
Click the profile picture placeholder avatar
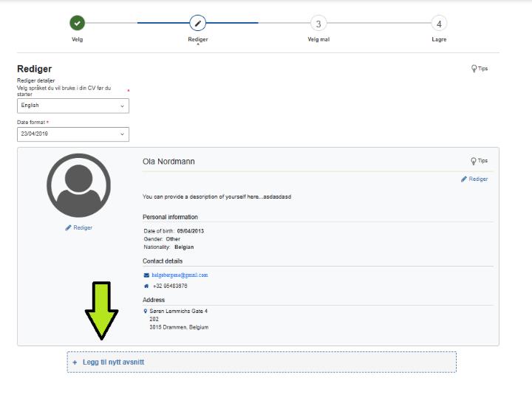79,185
